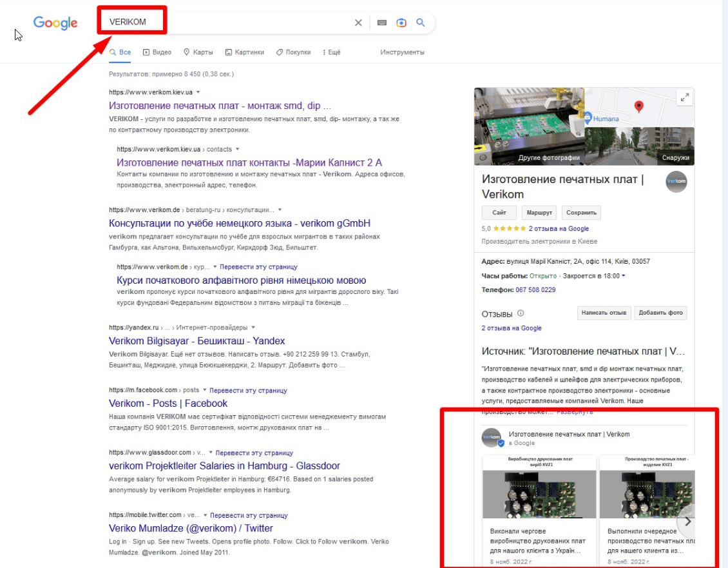Screen dimensions: 728x568
Task: Translate the Glassdoor result page
Action: (x=254, y=453)
